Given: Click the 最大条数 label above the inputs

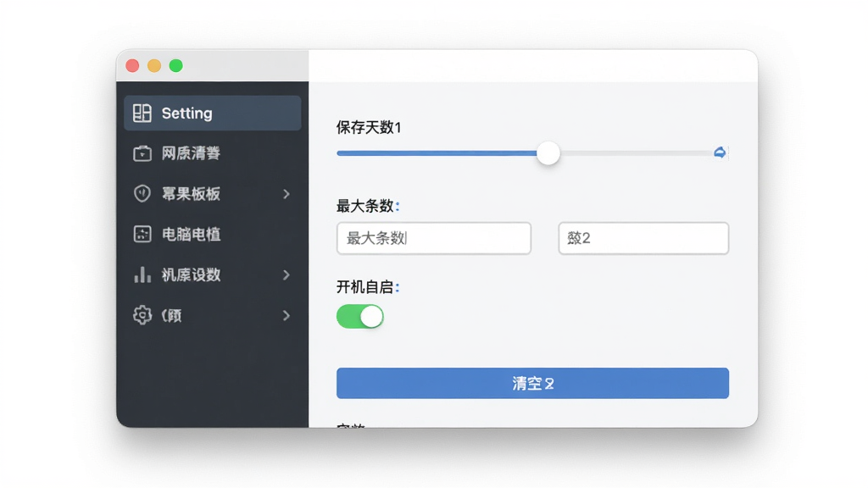Looking at the screenshot, I should click(368, 206).
